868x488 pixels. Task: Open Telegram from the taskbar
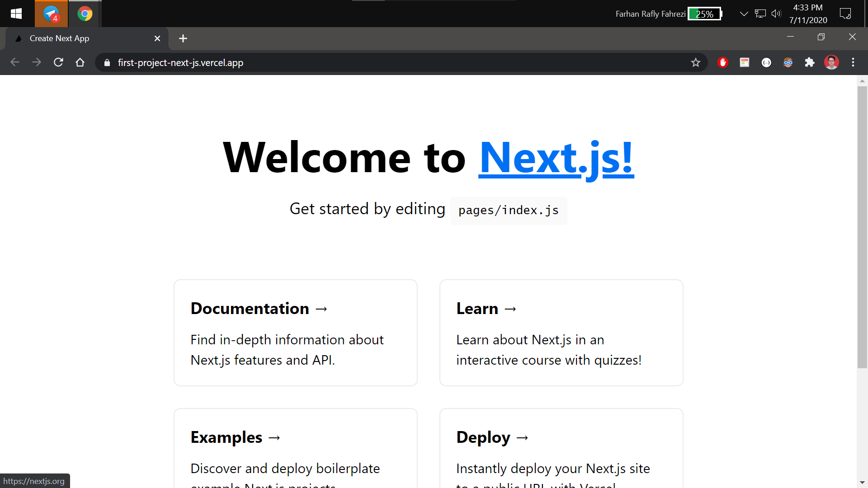tap(51, 14)
